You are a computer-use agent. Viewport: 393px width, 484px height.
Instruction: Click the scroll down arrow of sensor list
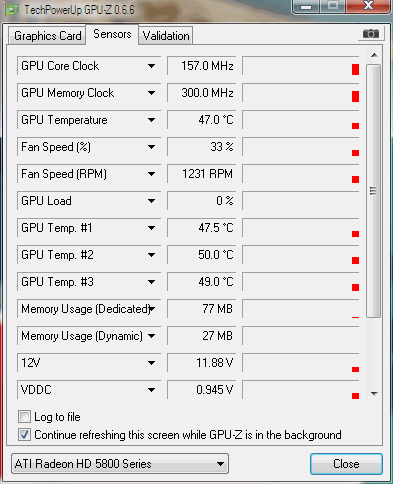coord(374,394)
